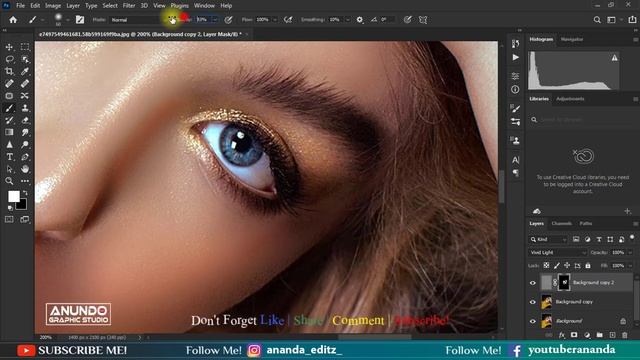This screenshot has height=360, width=640.
Task: Toggle pressure for opacity button
Action: click(229, 20)
